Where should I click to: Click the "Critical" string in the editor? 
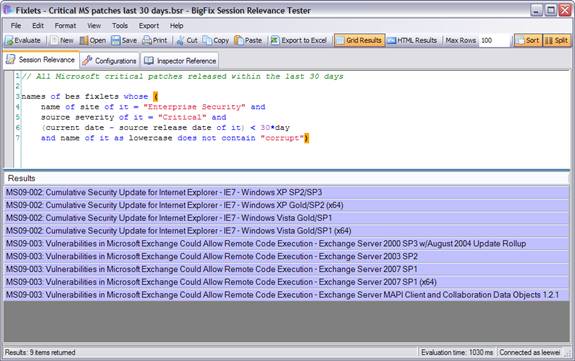(182, 117)
